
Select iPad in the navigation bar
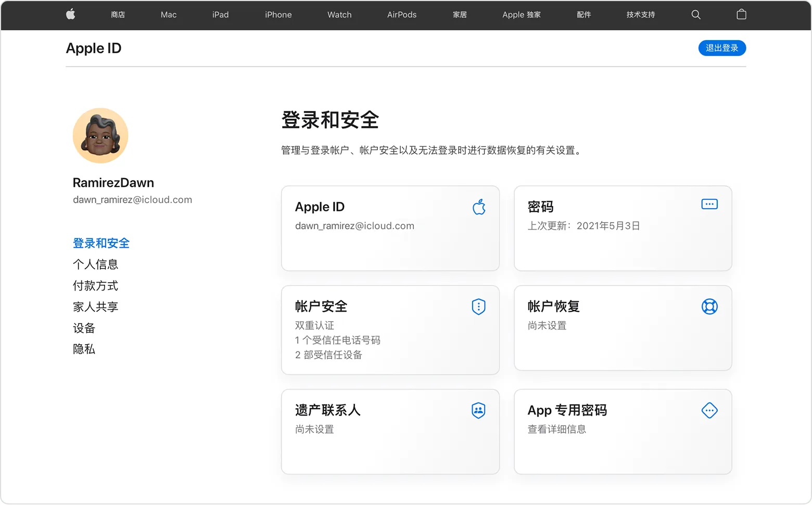[x=220, y=15]
